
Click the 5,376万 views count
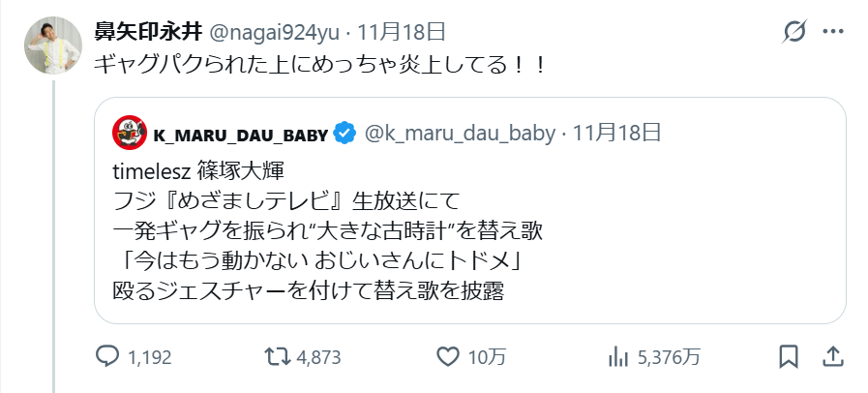tap(669, 357)
